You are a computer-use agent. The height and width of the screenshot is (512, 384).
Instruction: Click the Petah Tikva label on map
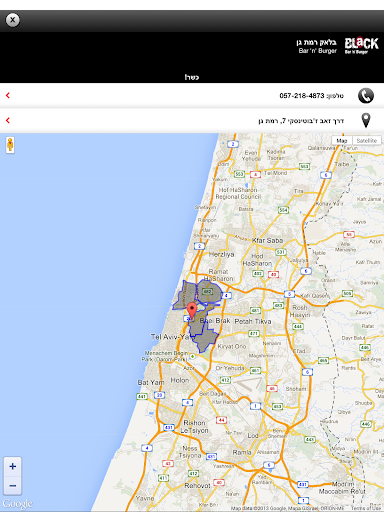(x=253, y=322)
